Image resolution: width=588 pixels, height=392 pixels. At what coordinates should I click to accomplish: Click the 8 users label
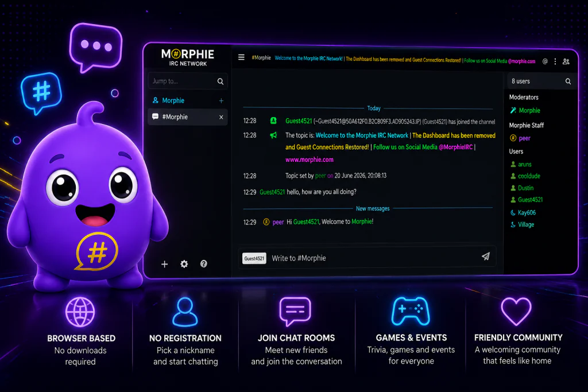point(520,81)
